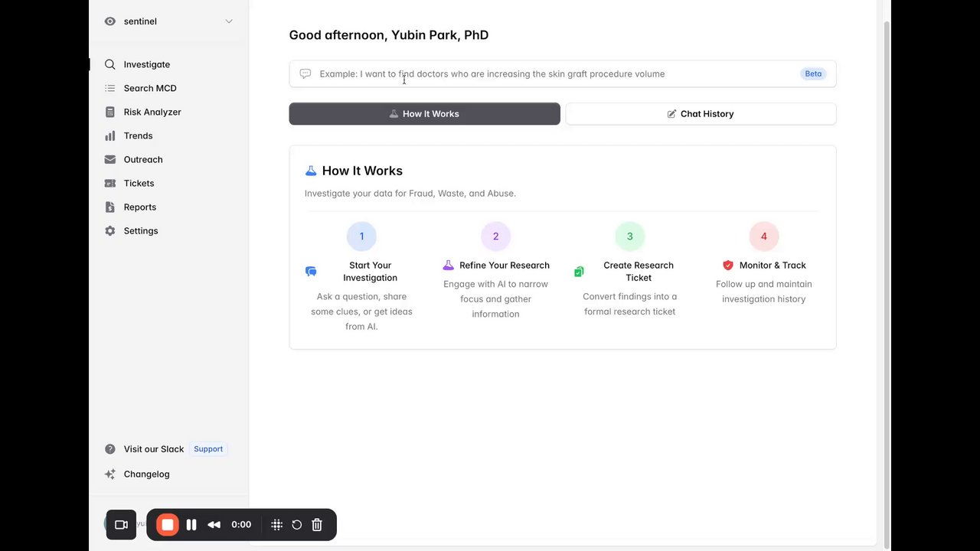
Task: Pause the screen recording
Action: coord(191,524)
